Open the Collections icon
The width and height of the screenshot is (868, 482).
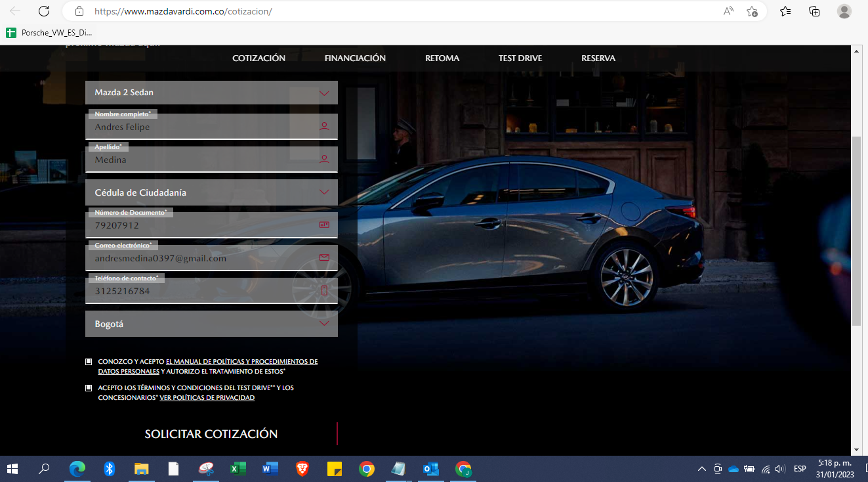[814, 11]
